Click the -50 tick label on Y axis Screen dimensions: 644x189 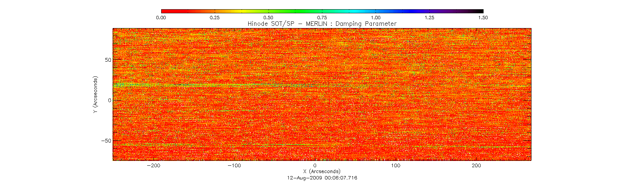click(x=106, y=141)
